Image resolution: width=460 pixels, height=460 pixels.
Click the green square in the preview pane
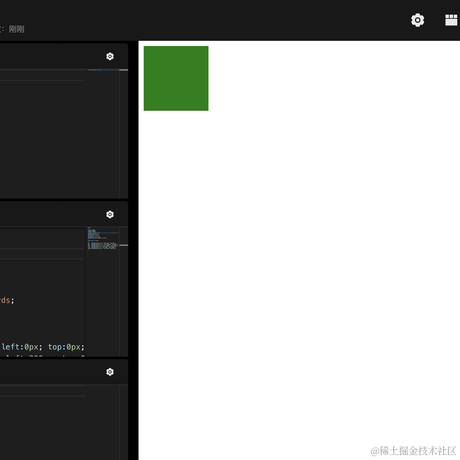[x=176, y=78]
